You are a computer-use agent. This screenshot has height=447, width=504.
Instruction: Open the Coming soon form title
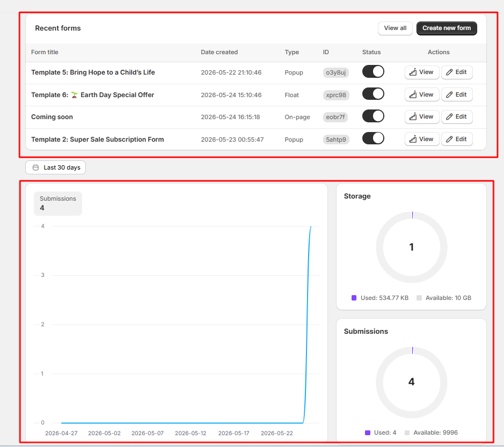(x=52, y=117)
